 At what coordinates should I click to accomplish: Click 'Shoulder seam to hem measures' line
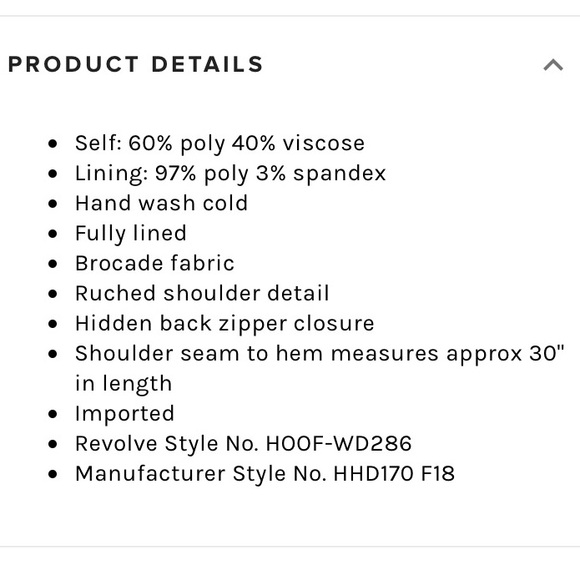[x=320, y=354]
